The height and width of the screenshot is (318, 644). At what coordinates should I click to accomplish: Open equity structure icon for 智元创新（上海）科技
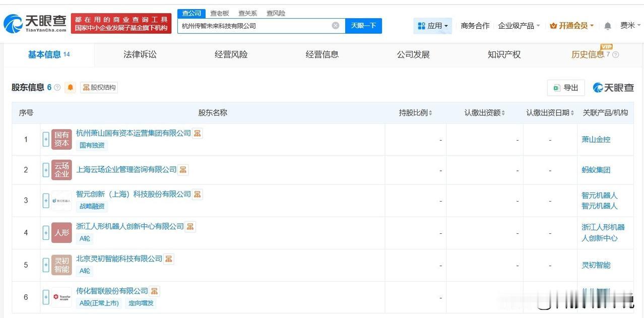point(198,194)
